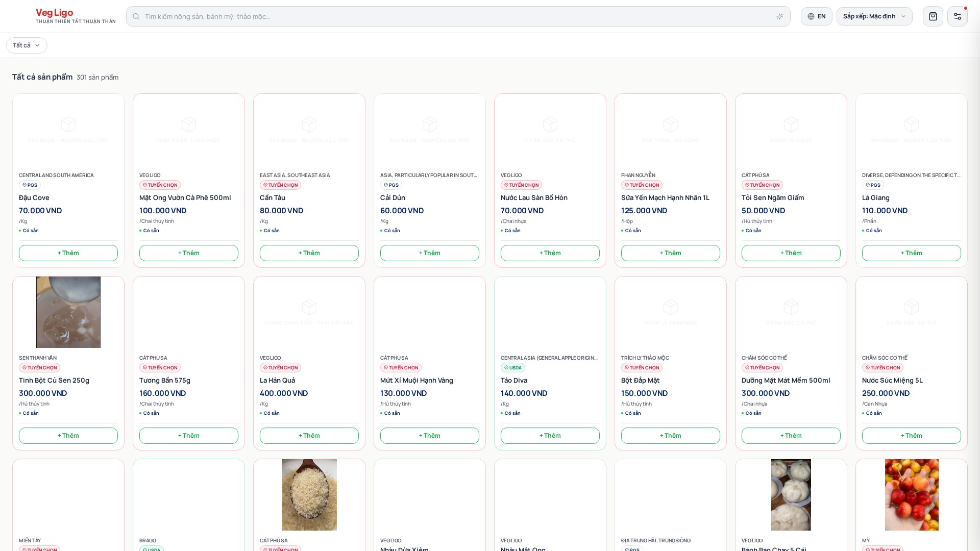Click the 125.000 VND price of Sữa Yến Mạch
This screenshot has width=980, height=551.
click(x=644, y=211)
